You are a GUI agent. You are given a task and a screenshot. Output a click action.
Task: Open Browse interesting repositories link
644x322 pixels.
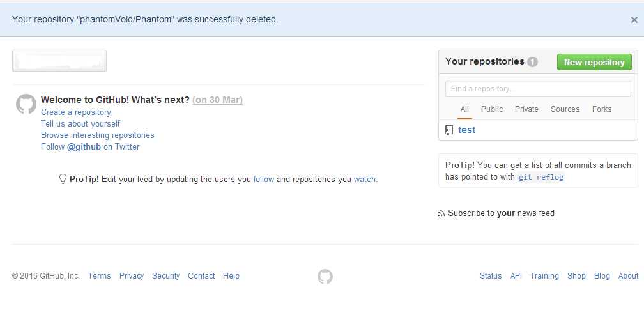tap(98, 135)
